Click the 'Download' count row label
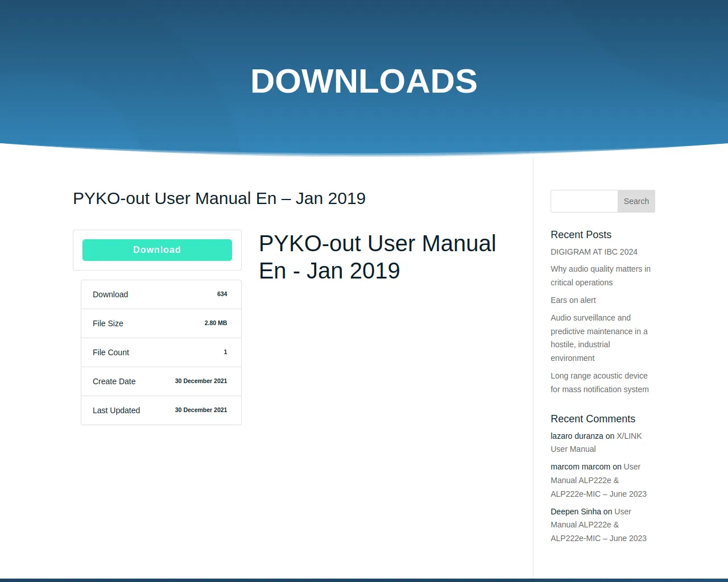728x582 pixels. pos(110,294)
